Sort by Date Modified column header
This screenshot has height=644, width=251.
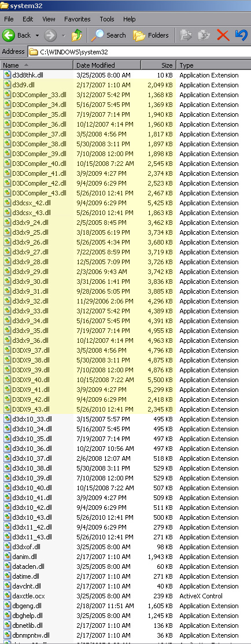pyautogui.click(x=107, y=65)
